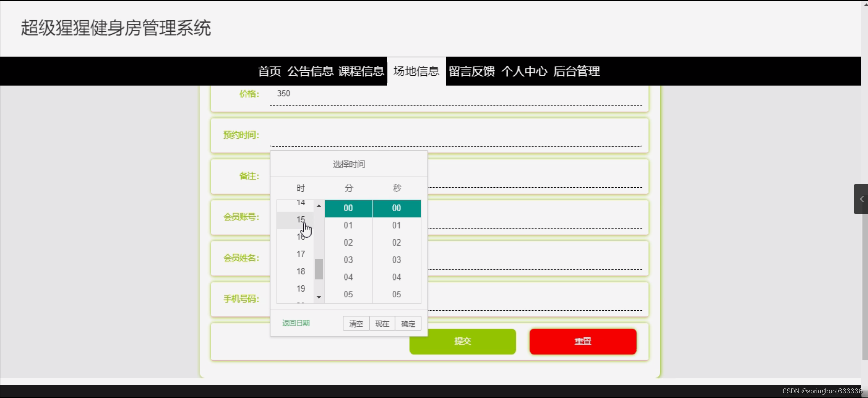Select hour 18 in the hour column

(300, 271)
